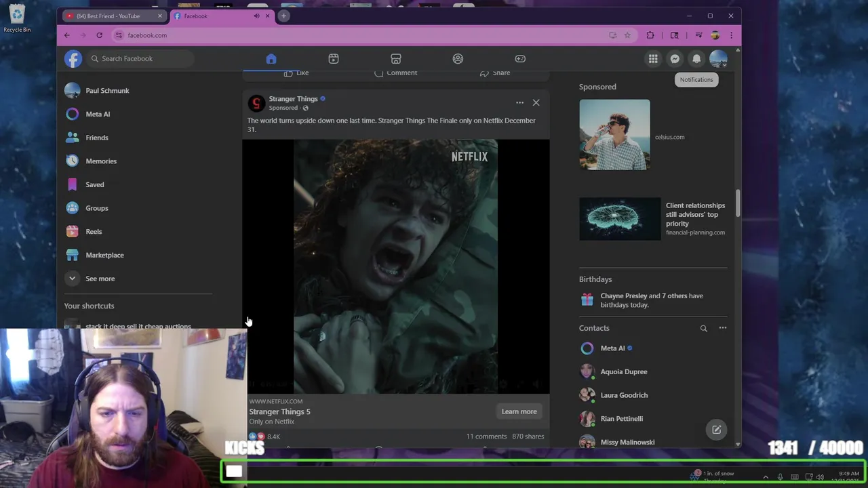868x488 pixels.
Task: Open the Facebook account profile menu
Action: tap(718, 59)
